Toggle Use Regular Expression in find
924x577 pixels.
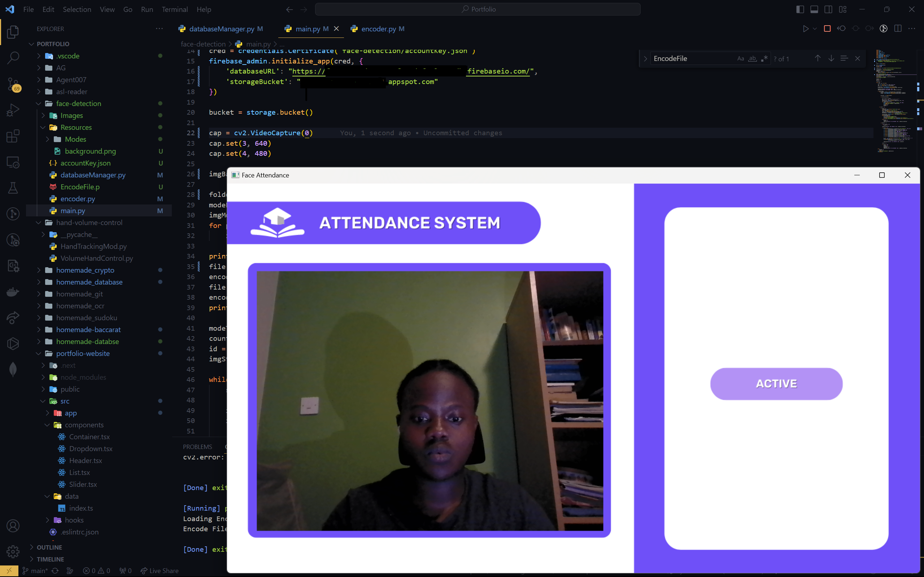pyautogui.click(x=764, y=58)
